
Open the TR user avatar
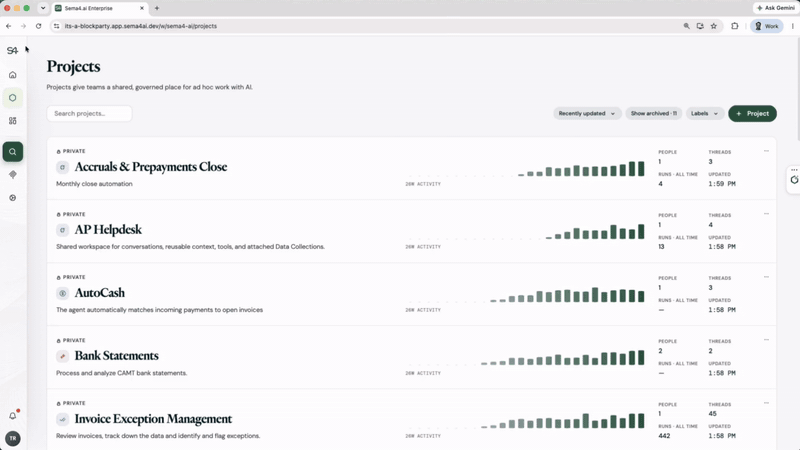(x=13, y=438)
